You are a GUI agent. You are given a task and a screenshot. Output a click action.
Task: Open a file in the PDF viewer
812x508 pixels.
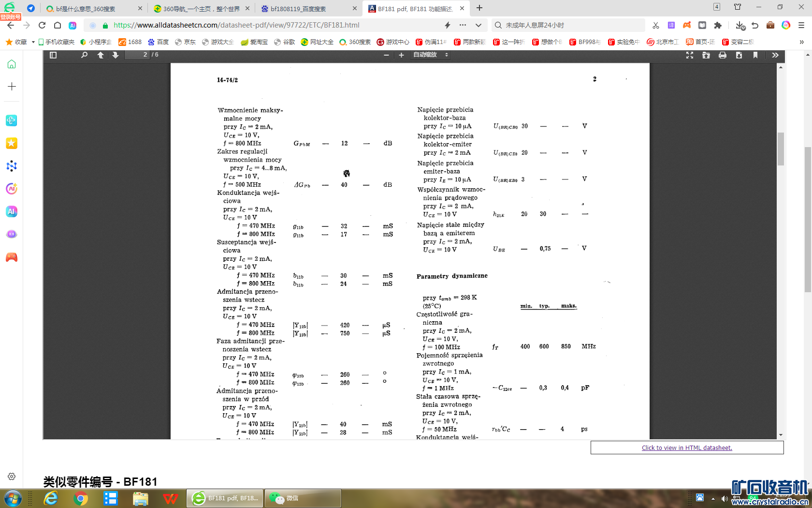pos(706,55)
